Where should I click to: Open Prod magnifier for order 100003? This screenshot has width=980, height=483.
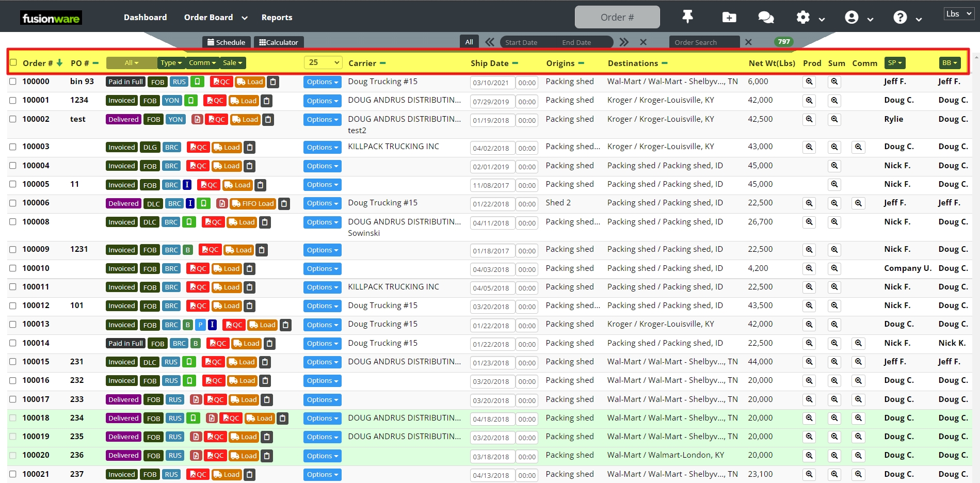809,147
